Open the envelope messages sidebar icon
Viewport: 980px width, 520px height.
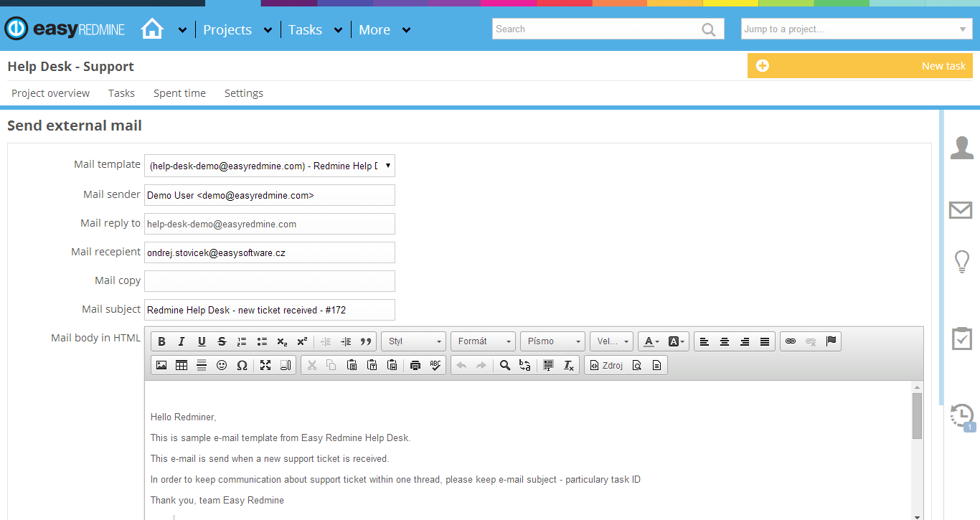point(961,209)
